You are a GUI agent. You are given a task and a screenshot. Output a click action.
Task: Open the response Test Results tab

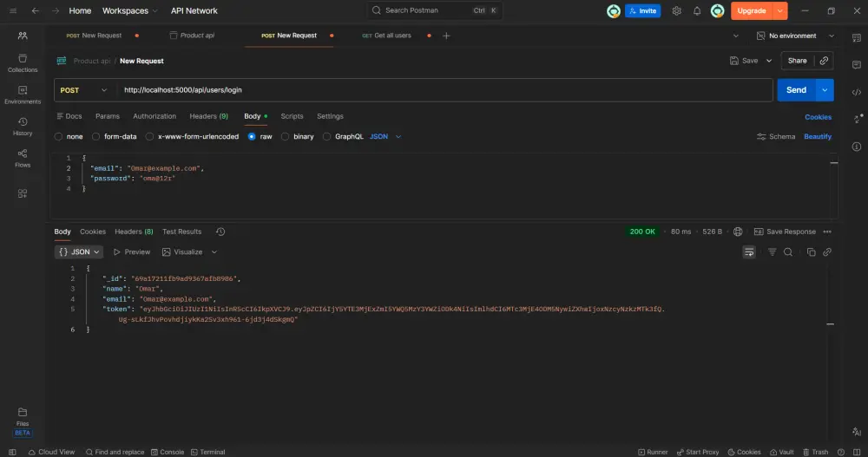click(x=181, y=232)
